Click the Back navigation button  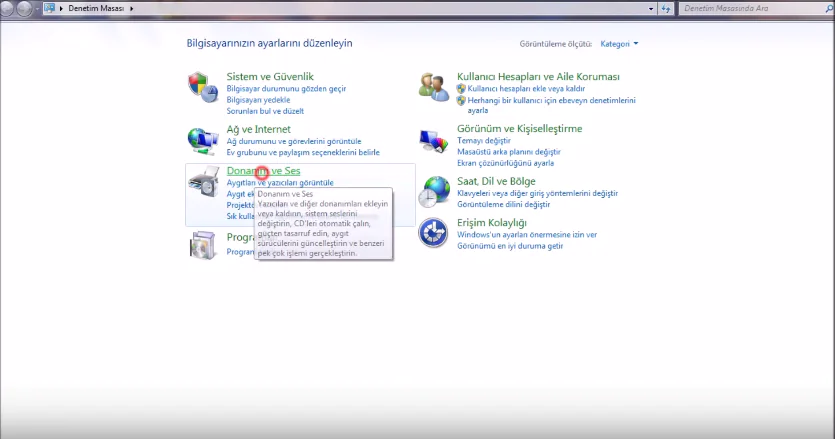point(7,9)
